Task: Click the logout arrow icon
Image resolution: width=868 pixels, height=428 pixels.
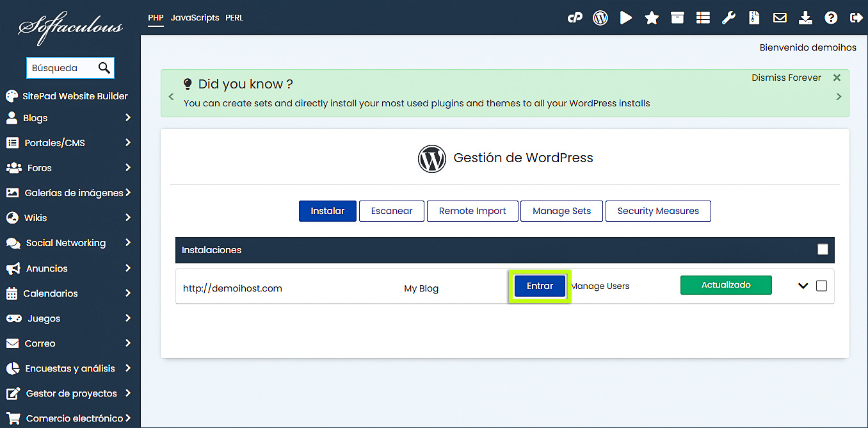Action: (x=856, y=18)
